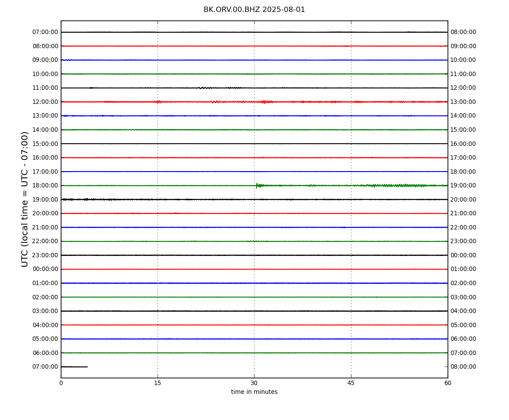Click the left-axis UTC label 21:00:00
The height and width of the screenshot is (420, 509).
pyautogui.click(x=45, y=227)
